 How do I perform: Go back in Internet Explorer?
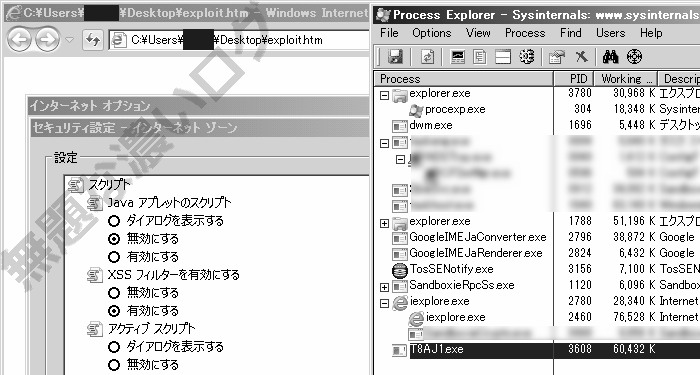[x=19, y=40]
